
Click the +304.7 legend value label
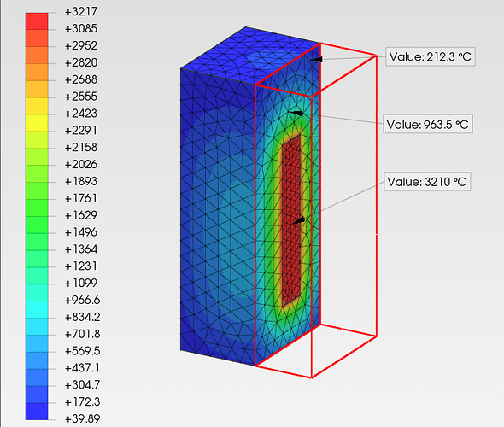[82, 384]
